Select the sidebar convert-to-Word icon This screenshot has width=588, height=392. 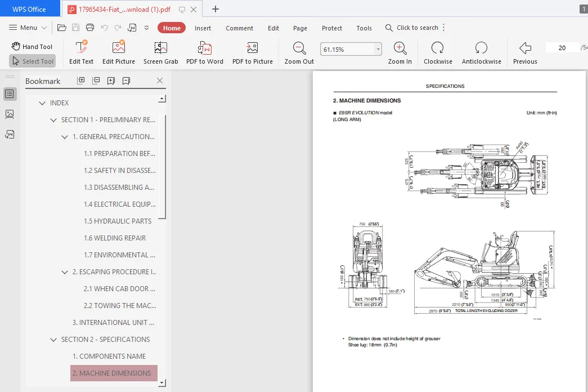pyautogui.click(x=10, y=135)
